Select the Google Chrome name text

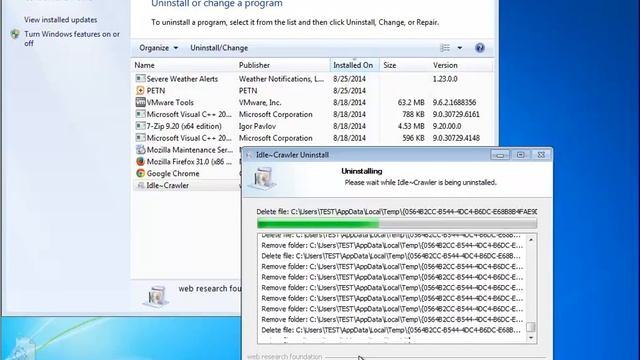173,173
